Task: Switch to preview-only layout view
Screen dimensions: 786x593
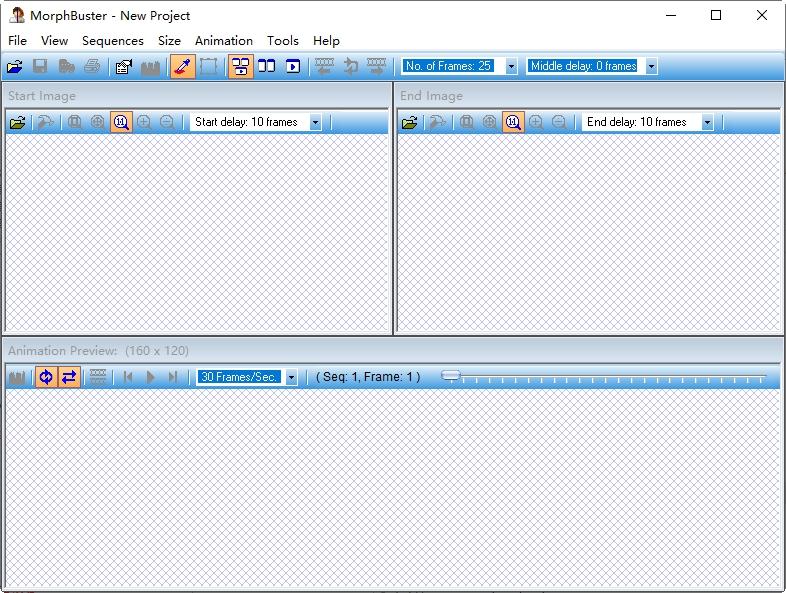Action: tap(293, 66)
